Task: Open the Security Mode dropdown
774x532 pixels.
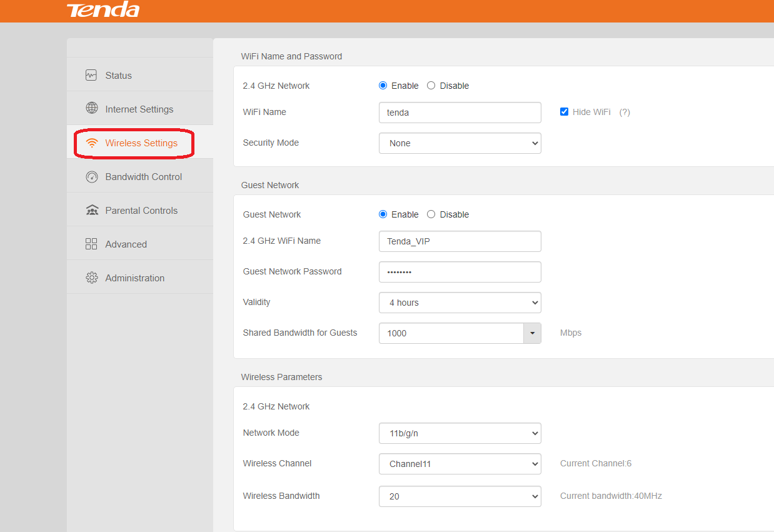Action: [x=460, y=143]
